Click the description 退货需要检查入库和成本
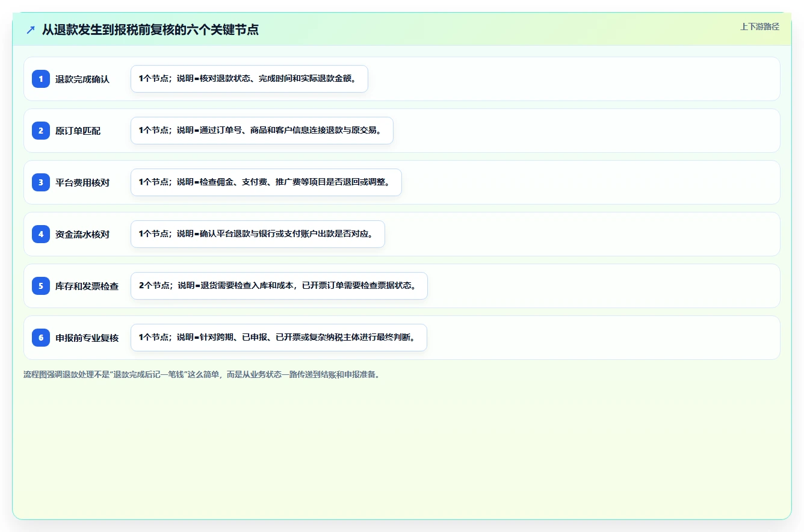804x532 pixels. [x=279, y=286]
